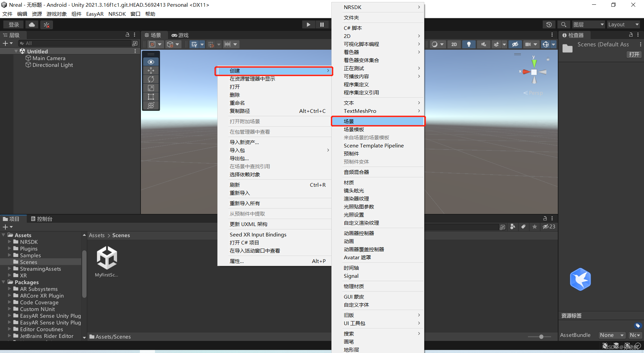Open the 图层 layers dropdown
The image size is (644, 353).
click(x=588, y=25)
